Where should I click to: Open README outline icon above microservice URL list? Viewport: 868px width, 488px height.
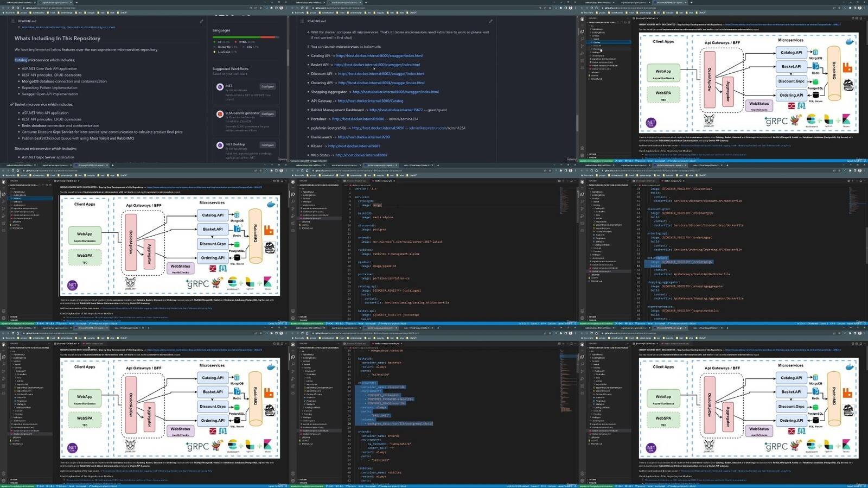[302, 21]
